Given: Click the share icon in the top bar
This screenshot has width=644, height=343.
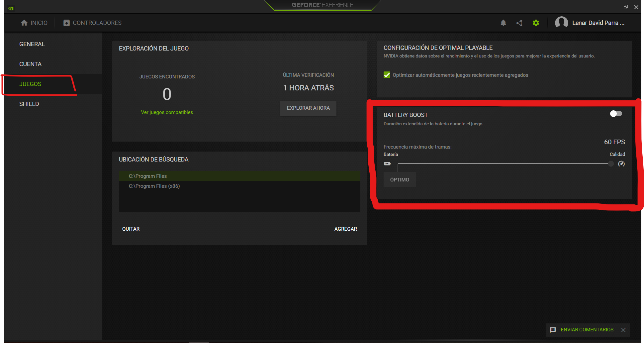Looking at the screenshot, I should pyautogui.click(x=519, y=23).
